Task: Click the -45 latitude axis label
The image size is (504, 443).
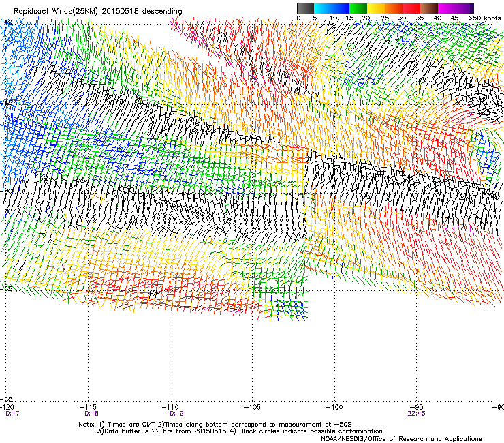Action: tap(6, 103)
